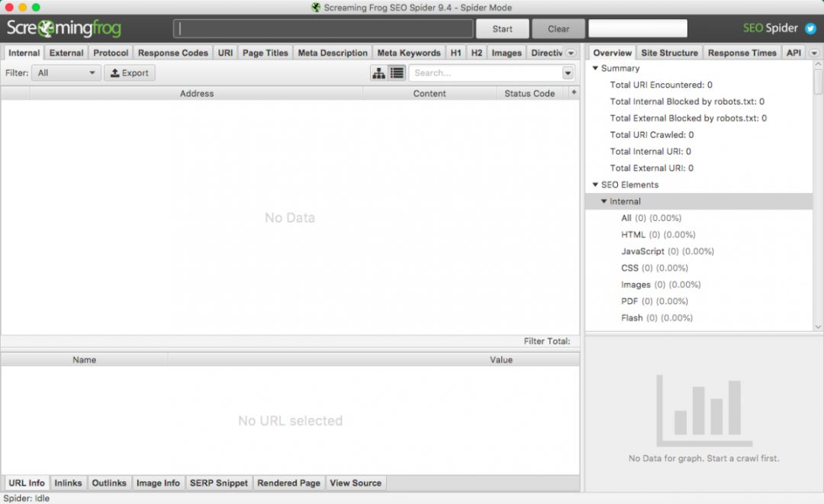Select Total External URI row
The height and width of the screenshot is (504, 824).
[652, 168]
